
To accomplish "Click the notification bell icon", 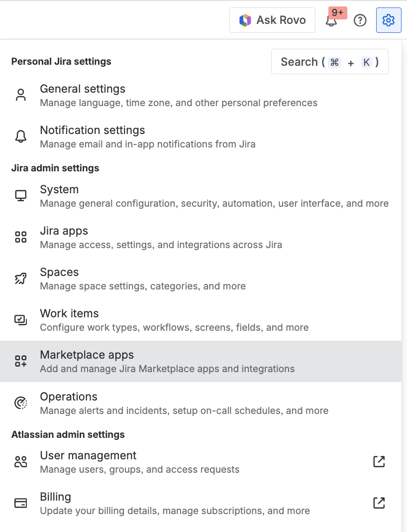I will pos(331,20).
